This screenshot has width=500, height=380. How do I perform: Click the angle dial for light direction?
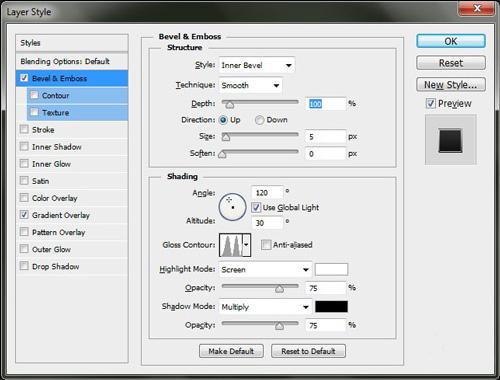[x=232, y=207]
